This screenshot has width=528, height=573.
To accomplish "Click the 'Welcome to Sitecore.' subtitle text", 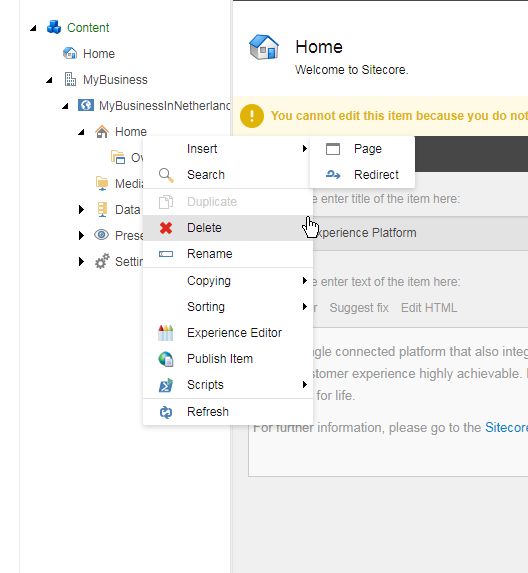I will tap(352, 70).
